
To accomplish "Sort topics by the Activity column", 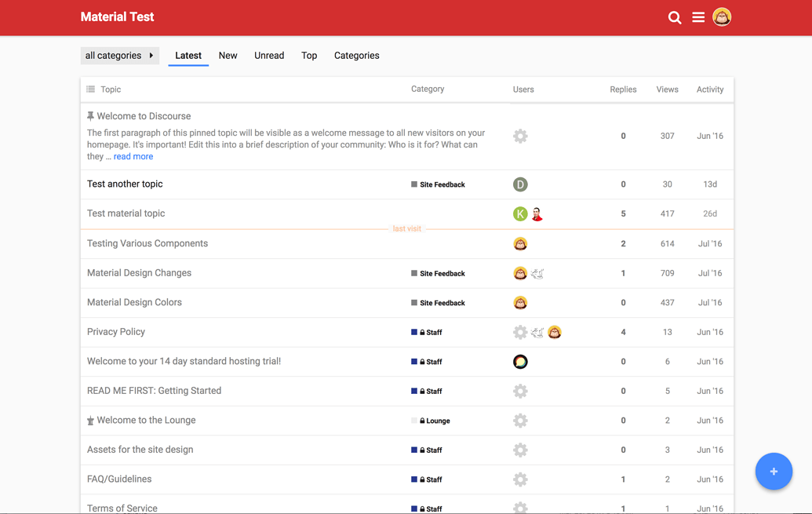I will 709,89.
